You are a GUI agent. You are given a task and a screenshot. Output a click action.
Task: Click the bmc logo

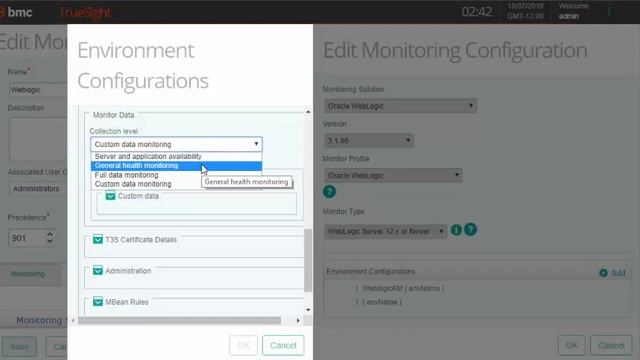pos(16,12)
